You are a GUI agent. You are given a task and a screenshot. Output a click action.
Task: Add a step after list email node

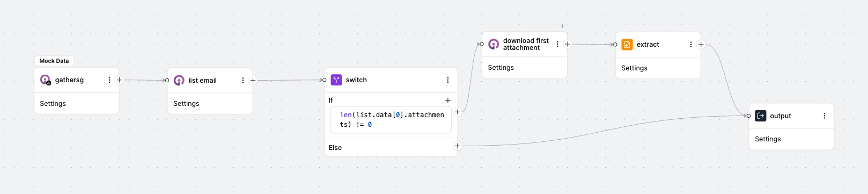tap(253, 81)
